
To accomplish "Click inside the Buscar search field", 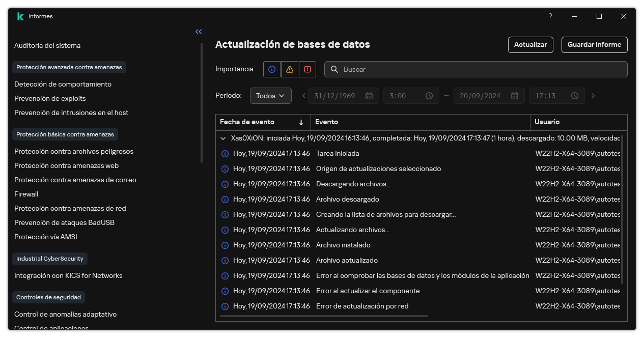I will 458,69.
